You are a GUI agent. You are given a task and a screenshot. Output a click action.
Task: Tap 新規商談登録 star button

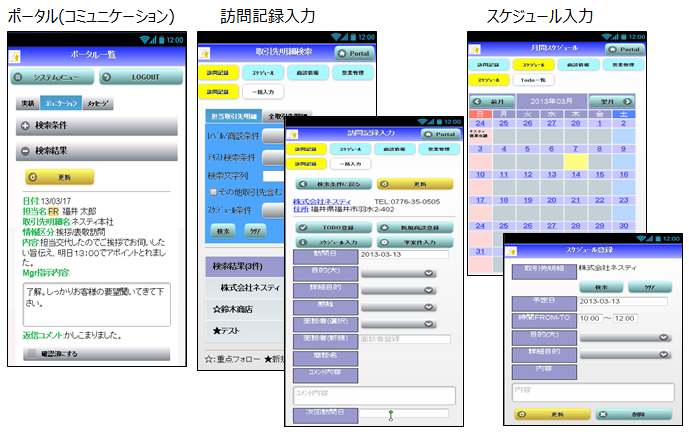[x=415, y=228]
